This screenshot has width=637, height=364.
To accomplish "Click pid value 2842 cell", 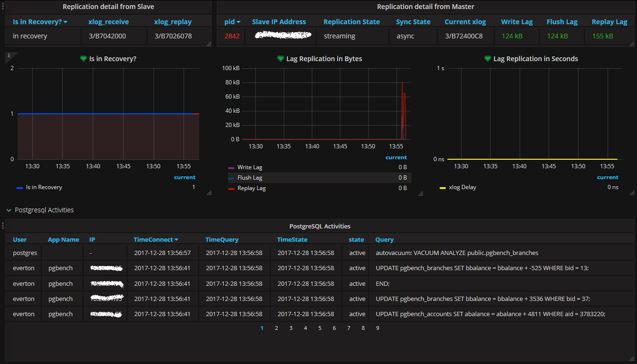I will pyautogui.click(x=232, y=36).
